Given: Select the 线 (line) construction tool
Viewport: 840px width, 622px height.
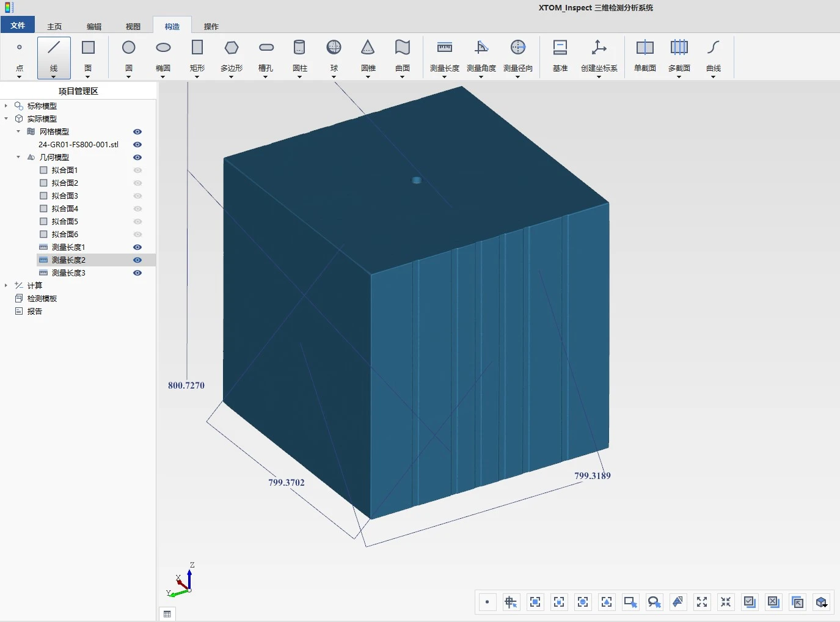Looking at the screenshot, I should pyautogui.click(x=54, y=56).
